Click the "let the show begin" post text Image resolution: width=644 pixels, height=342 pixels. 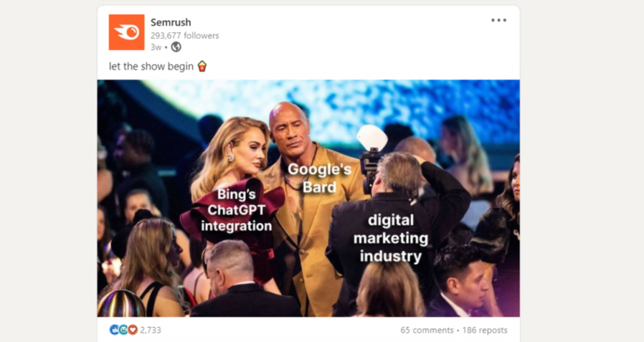point(151,67)
